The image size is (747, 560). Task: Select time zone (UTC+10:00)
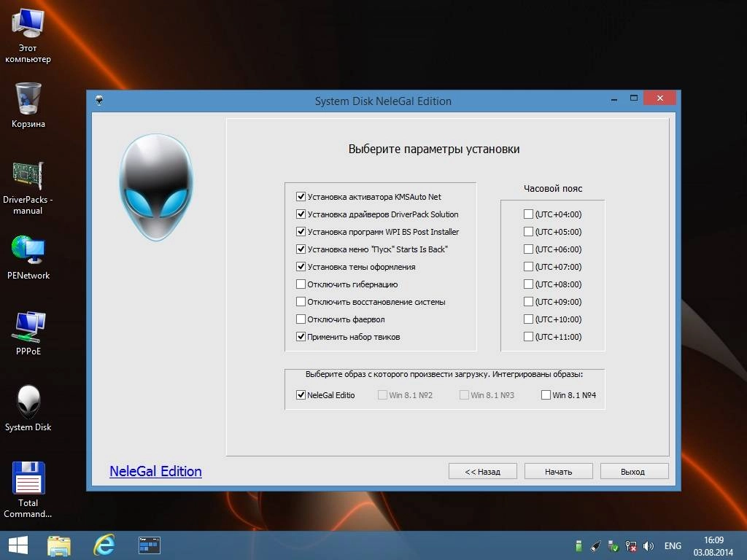[528, 319]
